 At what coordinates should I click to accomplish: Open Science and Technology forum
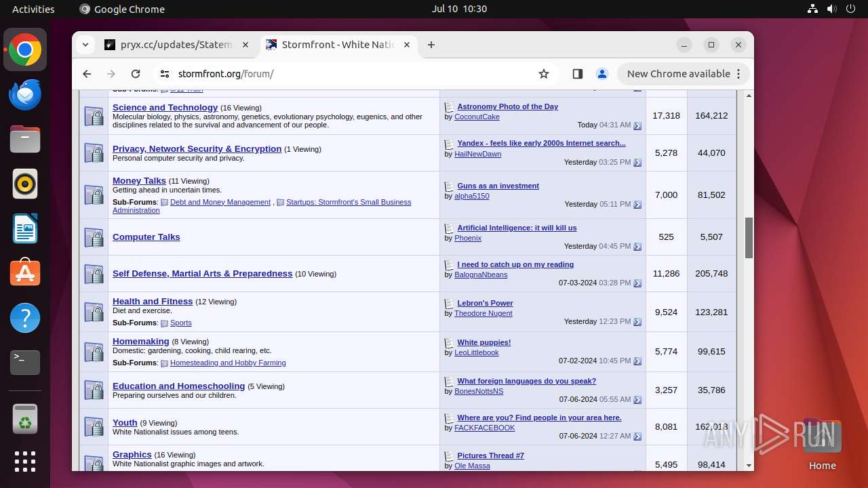click(x=165, y=107)
